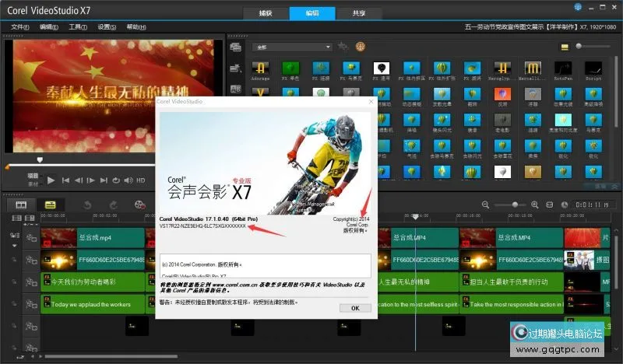Open the 编辑 menu in the menu bar

pyautogui.click(x=48, y=27)
